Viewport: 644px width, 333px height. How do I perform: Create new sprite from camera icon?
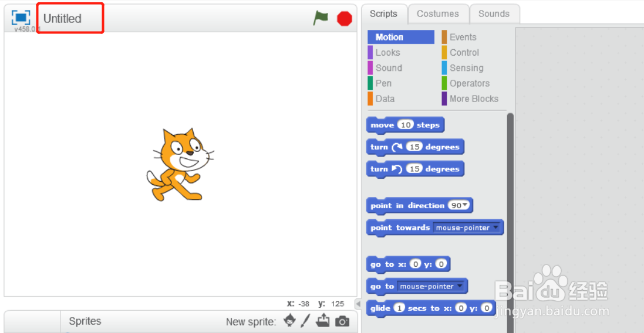(342, 321)
